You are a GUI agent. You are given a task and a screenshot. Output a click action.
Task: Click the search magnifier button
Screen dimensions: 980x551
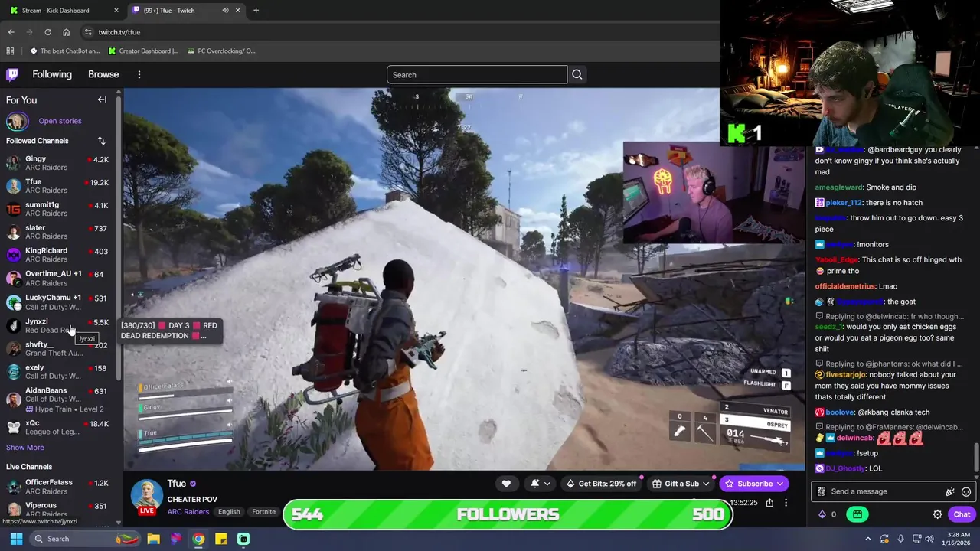pos(577,74)
